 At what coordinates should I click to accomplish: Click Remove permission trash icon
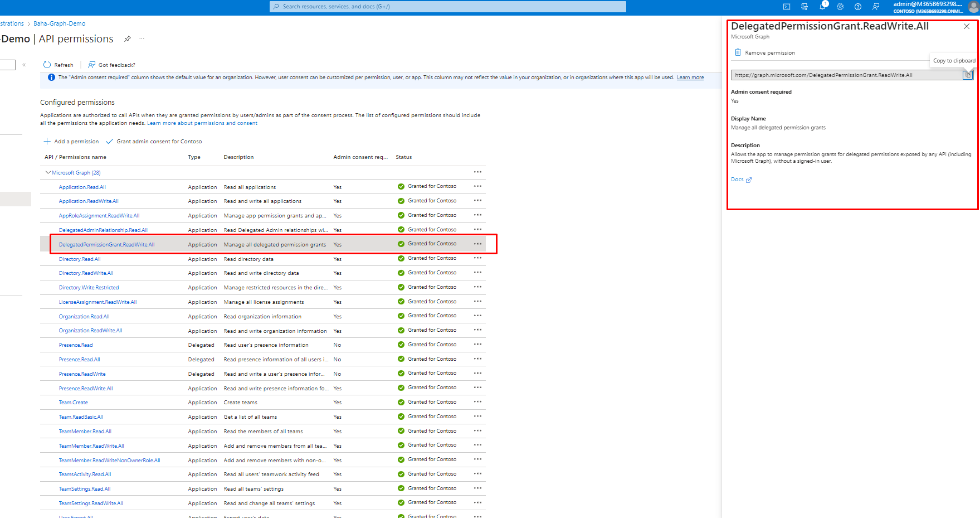[738, 52]
